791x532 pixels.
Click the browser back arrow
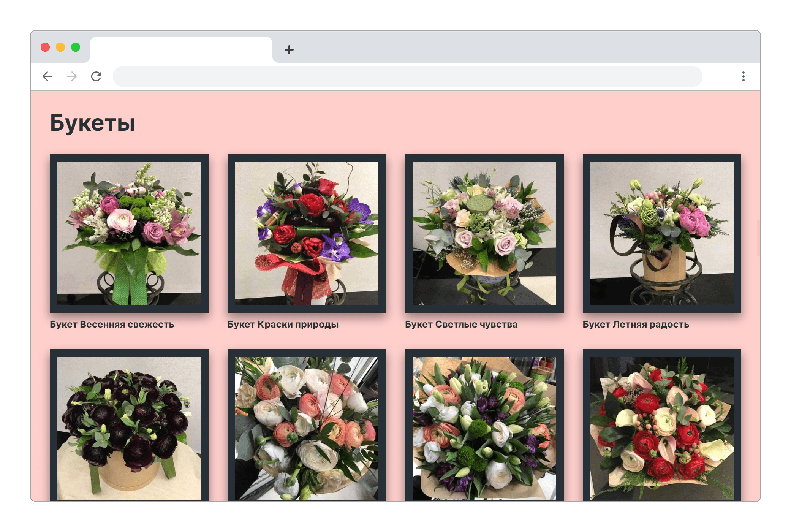point(47,76)
